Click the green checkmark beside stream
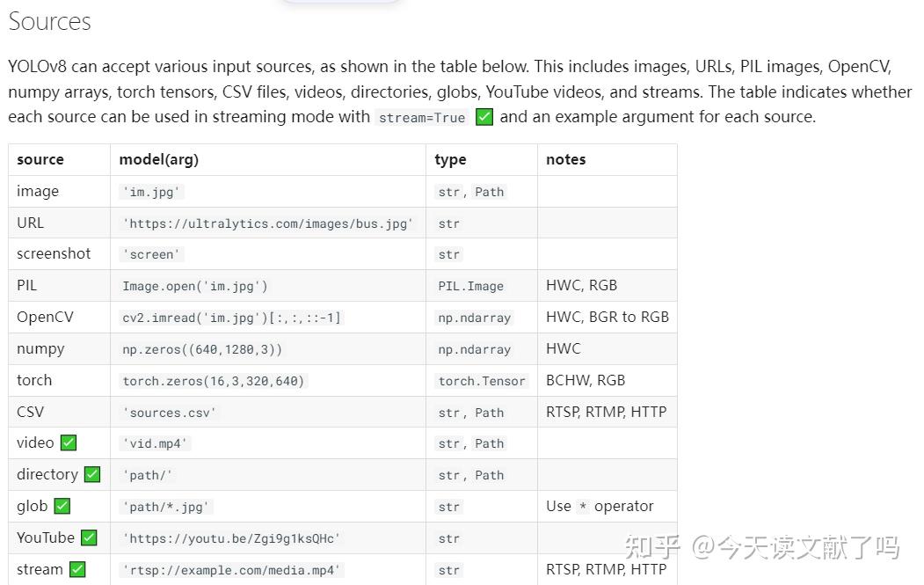The image size is (924, 585). 77,570
